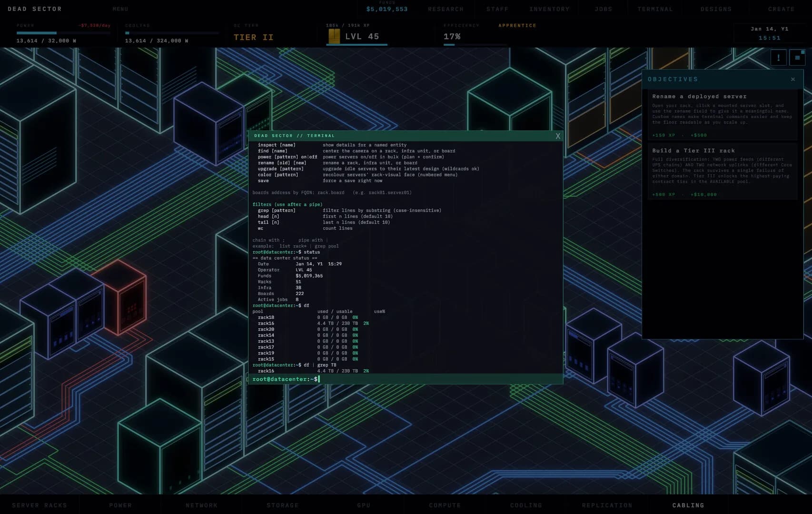The width and height of the screenshot is (812, 514).
Task: Open the 'Rename a deployed server' objective
Action: point(723,115)
